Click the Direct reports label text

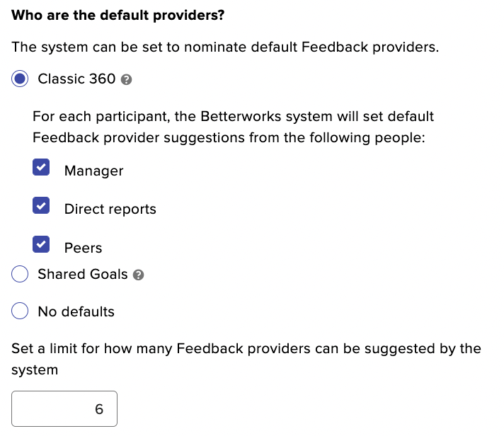click(110, 210)
